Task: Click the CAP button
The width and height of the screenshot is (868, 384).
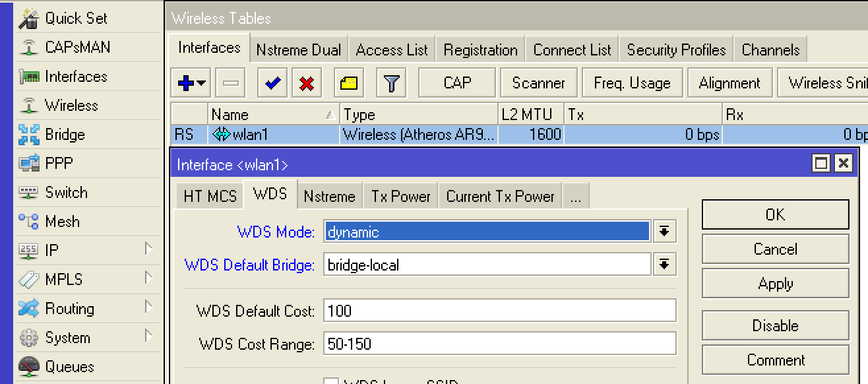Action: 457,83
